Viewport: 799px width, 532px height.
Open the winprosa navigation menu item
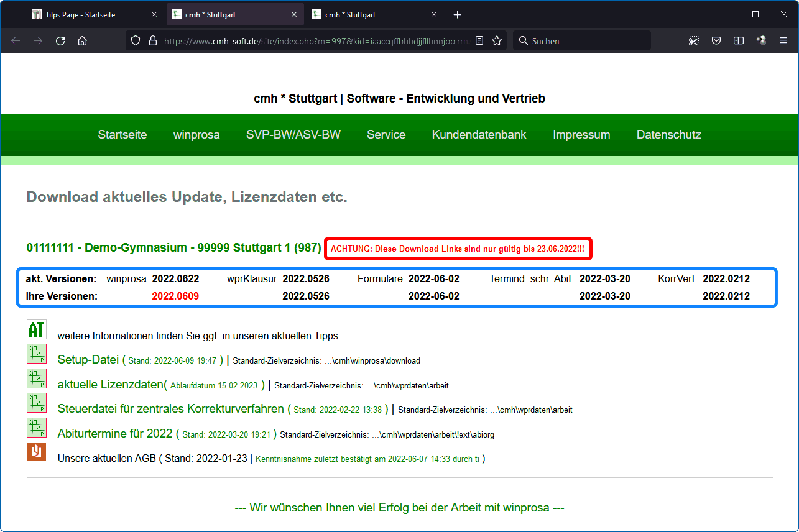coord(196,135)
